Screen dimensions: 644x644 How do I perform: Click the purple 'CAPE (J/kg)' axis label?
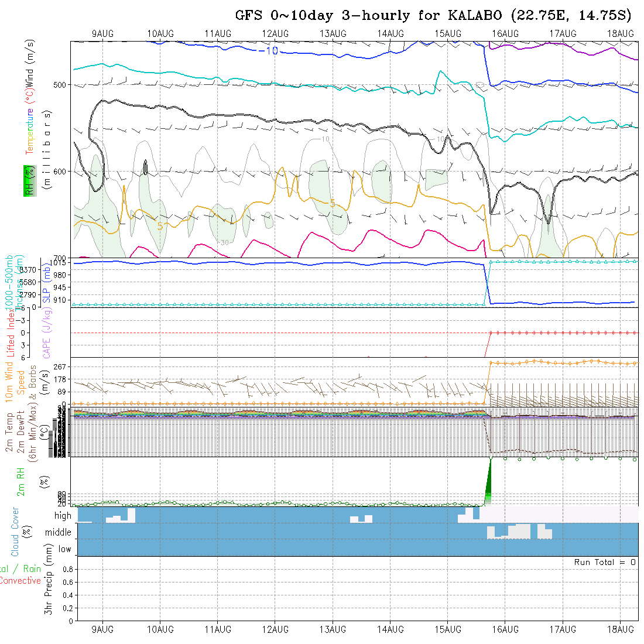(46, 332)
